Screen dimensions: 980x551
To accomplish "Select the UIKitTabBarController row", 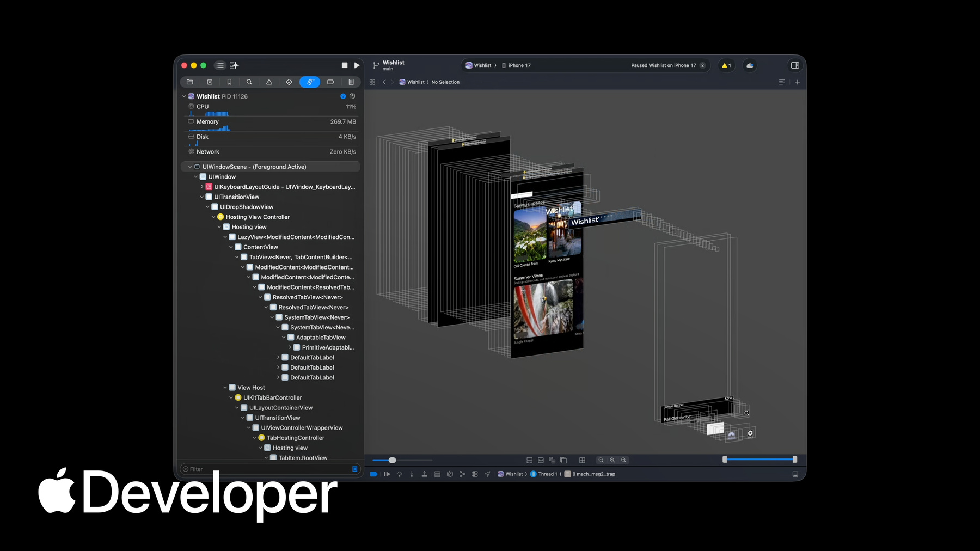I will click(x=271, y=398).
